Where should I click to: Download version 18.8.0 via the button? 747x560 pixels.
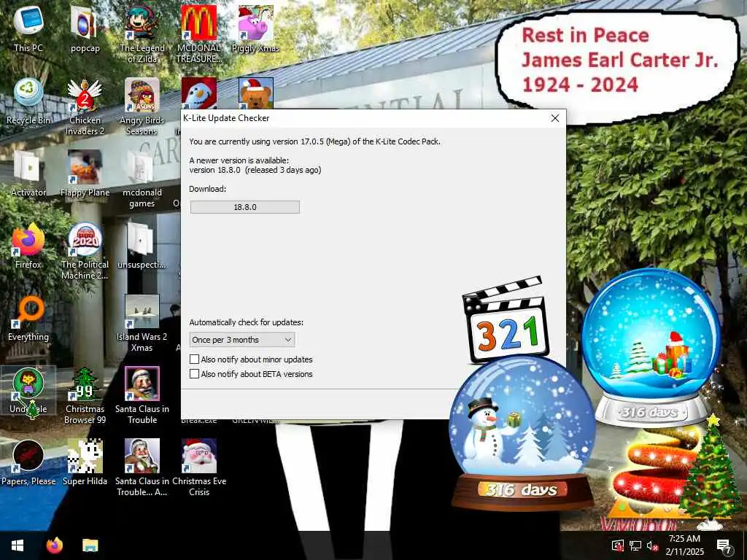[245, 207]
